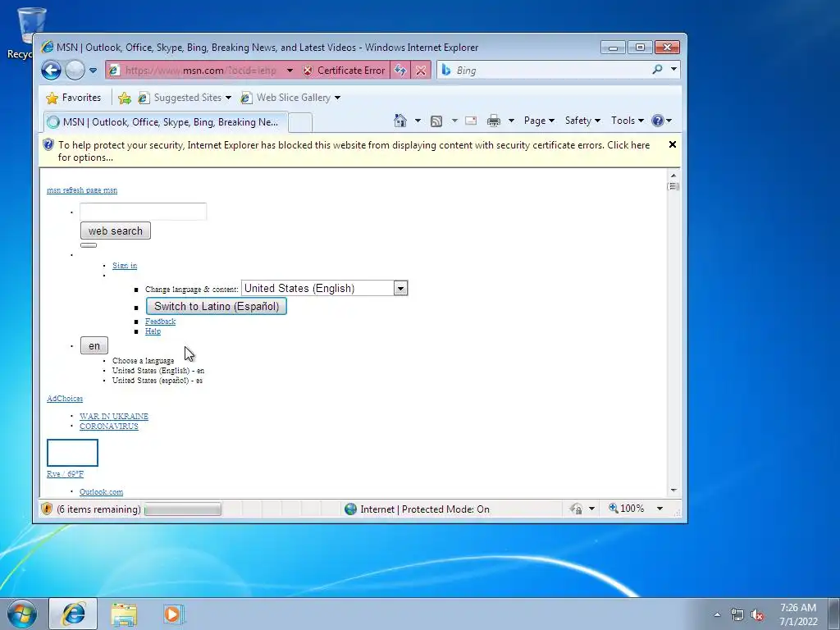Click the 100% zoom level button
Viewport: 840px width, 630px height.
point(627,509)
